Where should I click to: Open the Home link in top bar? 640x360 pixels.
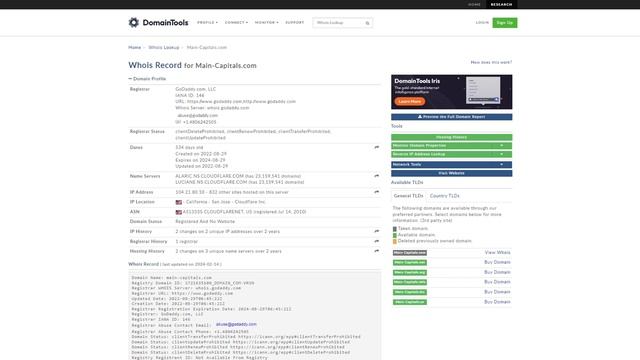[x=474, y=4]
